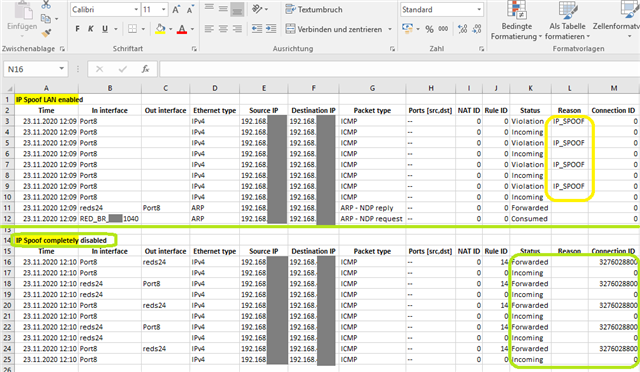
Task: Click the insert function fx icon
Action: tap(145, 69)
